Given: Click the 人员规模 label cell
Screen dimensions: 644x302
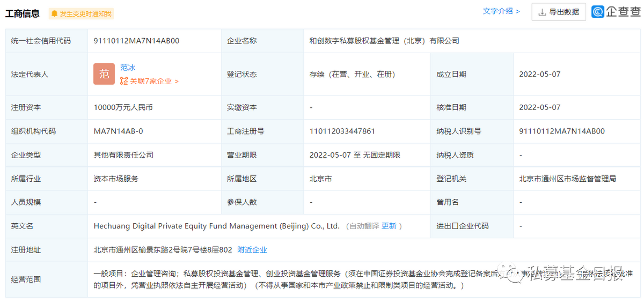Looking at the screenshot, I should pos(47,202).
